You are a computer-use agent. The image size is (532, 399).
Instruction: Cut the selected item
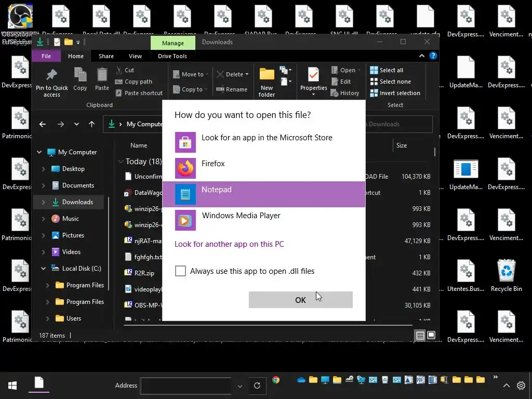pyautogui.click(x=125, y=70)
